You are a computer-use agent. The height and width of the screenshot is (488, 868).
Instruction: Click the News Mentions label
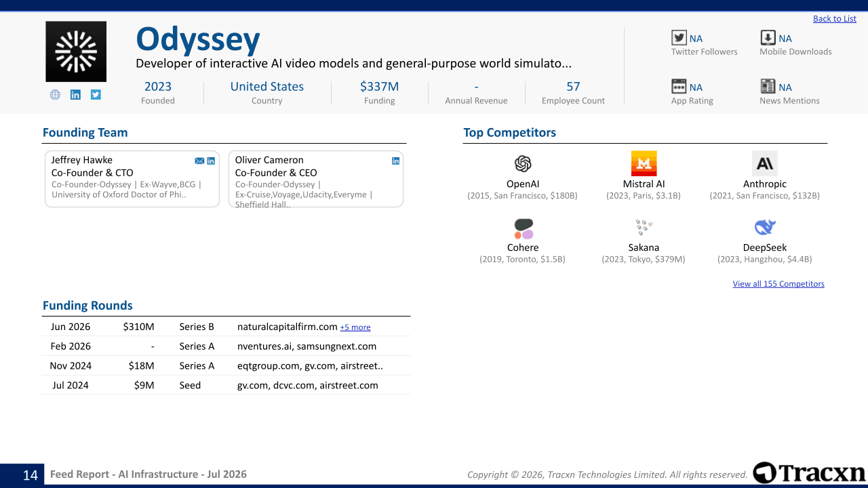pos(789,101)
